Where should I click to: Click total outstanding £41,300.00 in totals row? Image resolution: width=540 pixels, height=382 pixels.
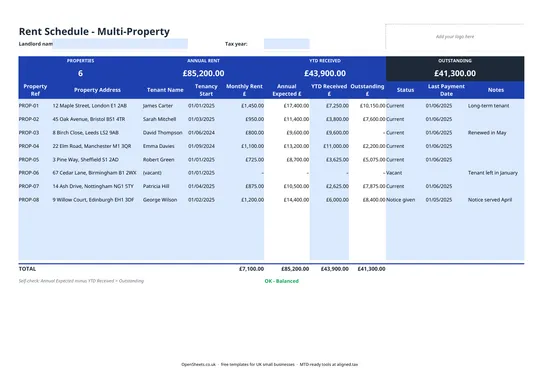[371, 269]
